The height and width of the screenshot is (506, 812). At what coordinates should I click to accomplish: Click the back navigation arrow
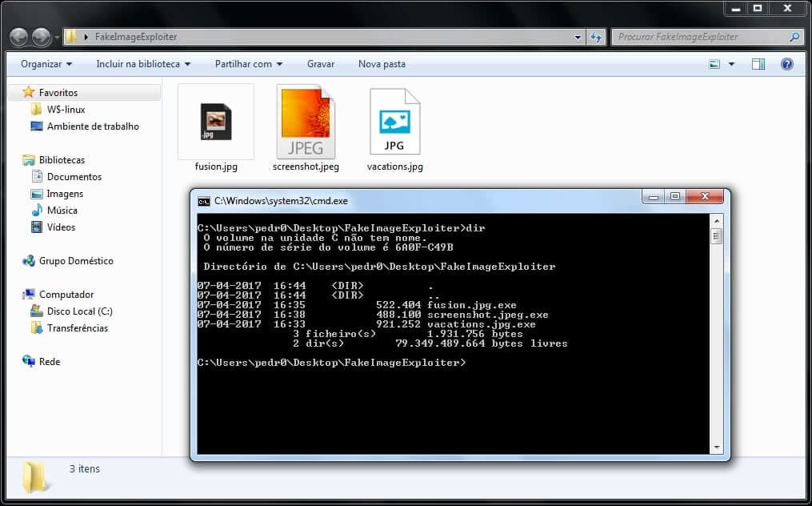(x=19, y=37)
